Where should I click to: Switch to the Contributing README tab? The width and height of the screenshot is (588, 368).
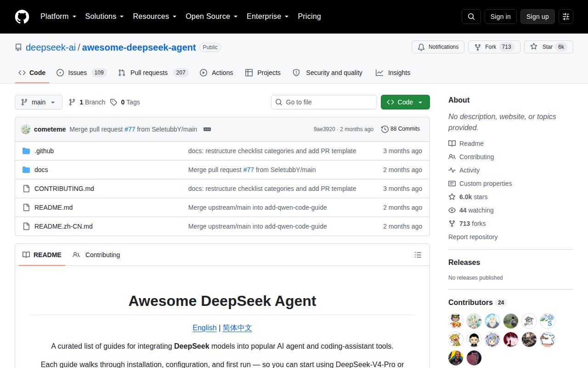(96, 255)
